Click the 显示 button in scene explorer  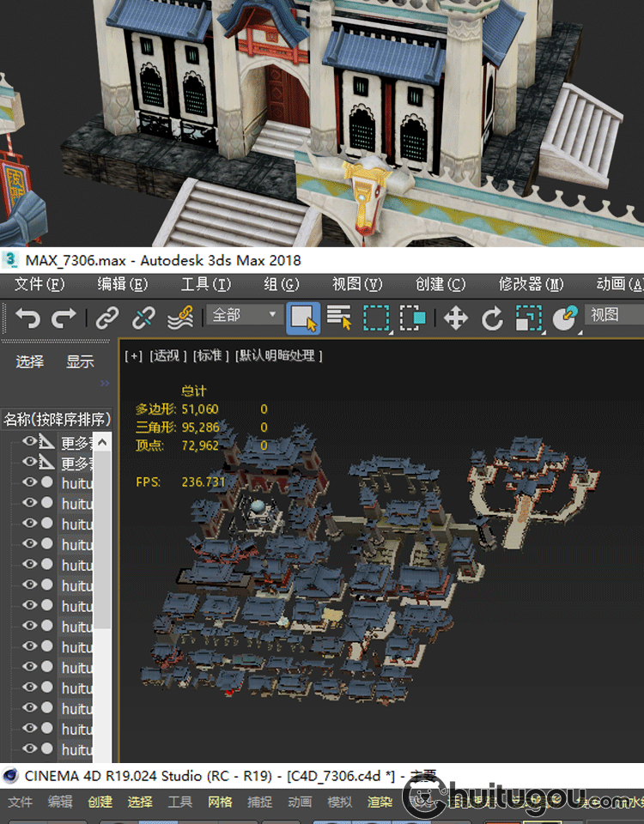pyautogui.click(x=80, y=361)
